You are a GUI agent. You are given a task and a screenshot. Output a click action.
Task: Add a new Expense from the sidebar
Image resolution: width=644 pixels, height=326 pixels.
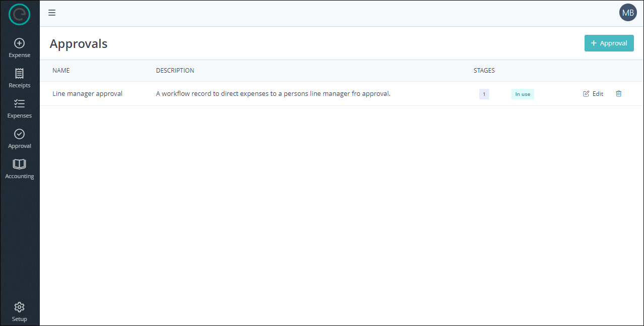[x=20, y=48]
